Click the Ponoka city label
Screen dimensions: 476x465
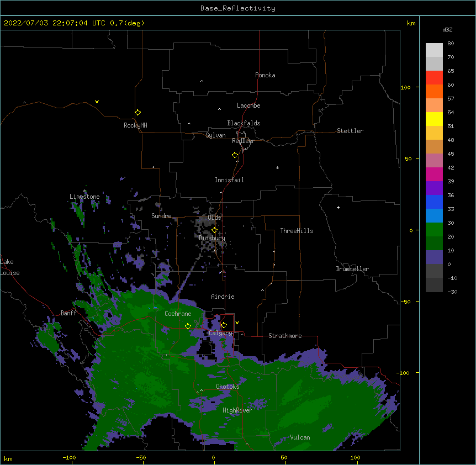(x=265, y=75)
